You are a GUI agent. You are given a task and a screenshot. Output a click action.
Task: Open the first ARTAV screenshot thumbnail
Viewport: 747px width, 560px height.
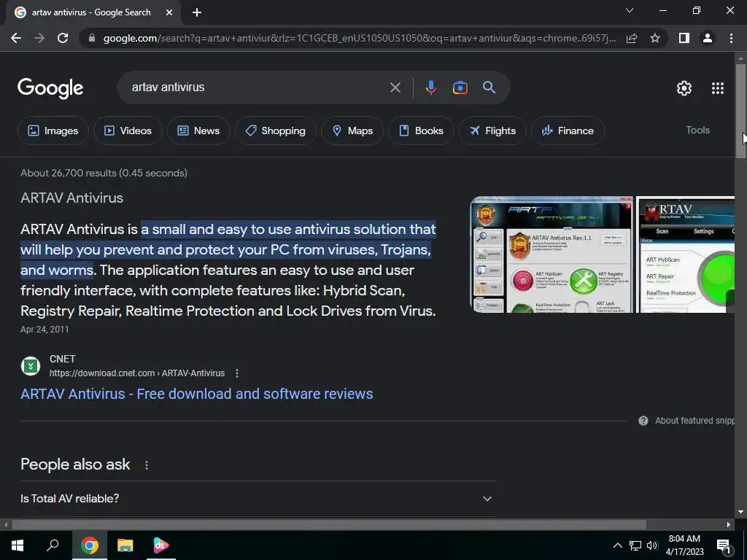coord(551,254)
